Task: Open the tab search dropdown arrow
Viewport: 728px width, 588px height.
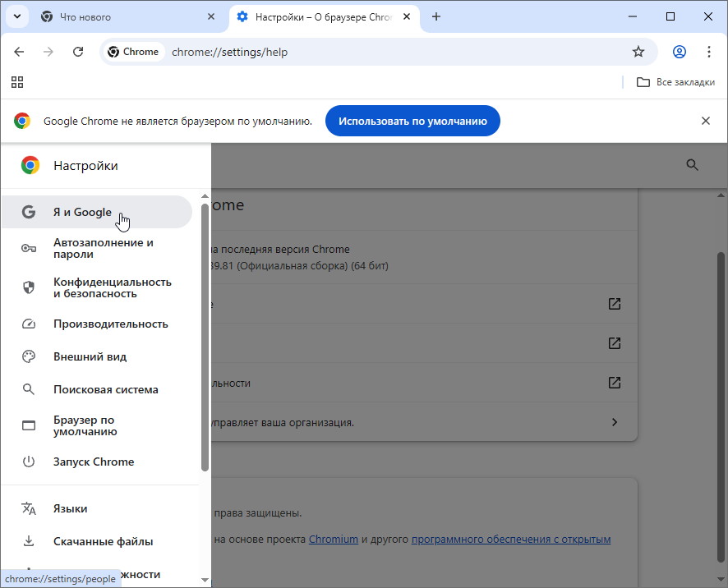Action: coord(16,16)
